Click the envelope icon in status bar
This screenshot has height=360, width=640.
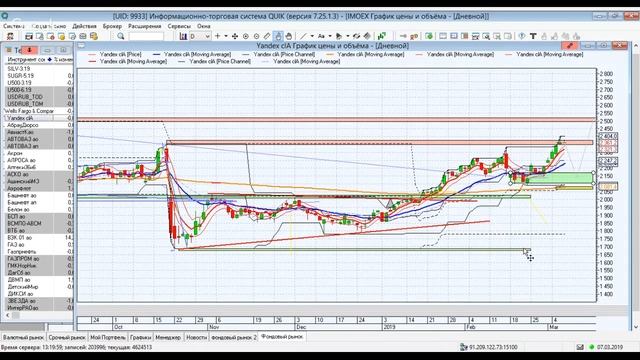click(580, 347)
